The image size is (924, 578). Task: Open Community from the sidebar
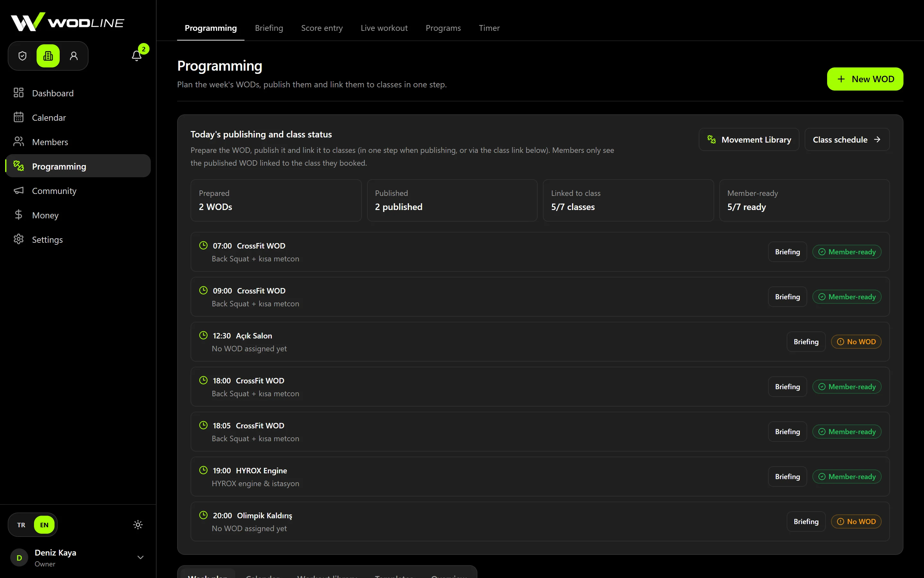coord(78,191)
